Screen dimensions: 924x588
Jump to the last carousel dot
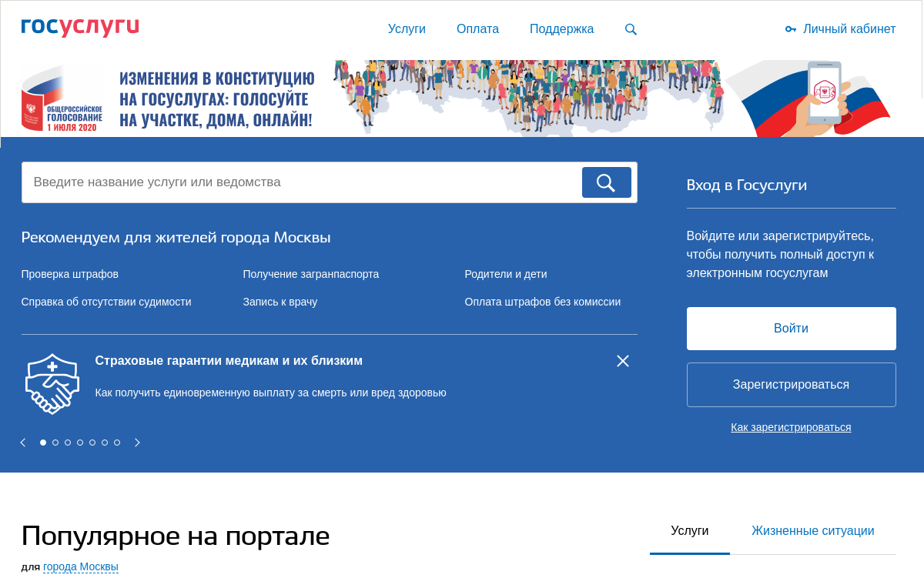(117, 443)
